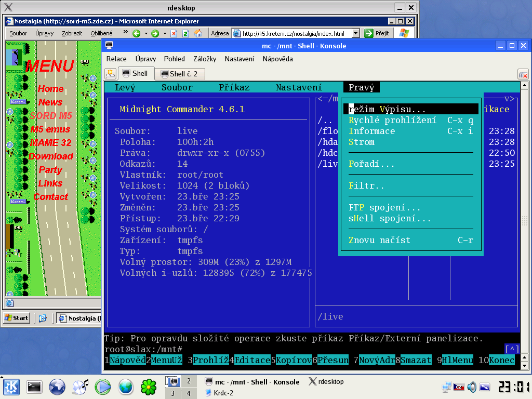Open the Nápověda menu in Konsole
Viewport: 532px width, 399px height.
click(278, 59)
